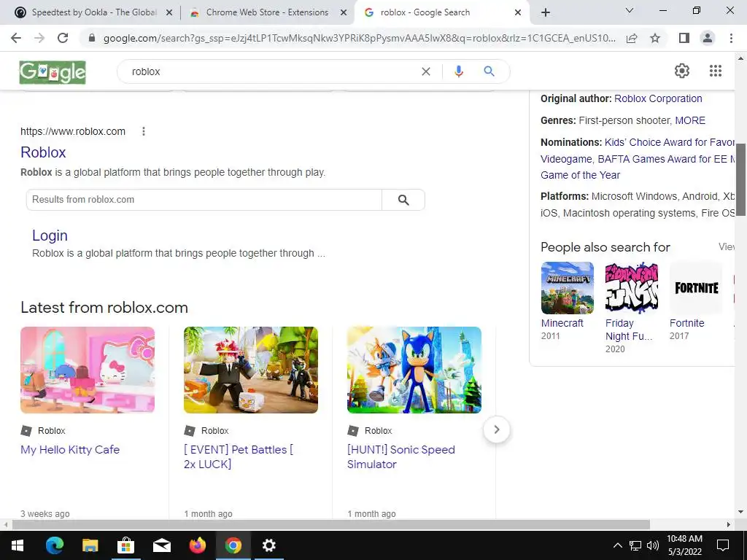The width and height of the screenshot is (747, 560).
Task: Launch Microsoft Edge from the taskbar
Action: click(54, 545)
